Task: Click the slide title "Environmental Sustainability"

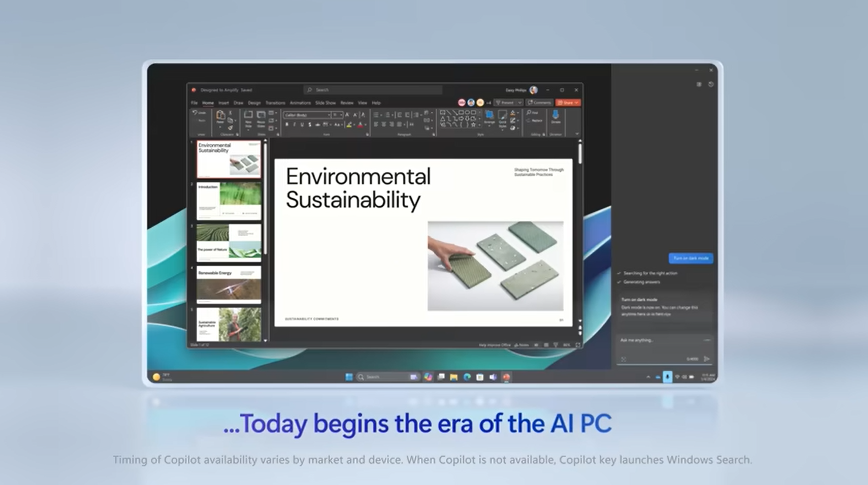Action: click(358, 188)
